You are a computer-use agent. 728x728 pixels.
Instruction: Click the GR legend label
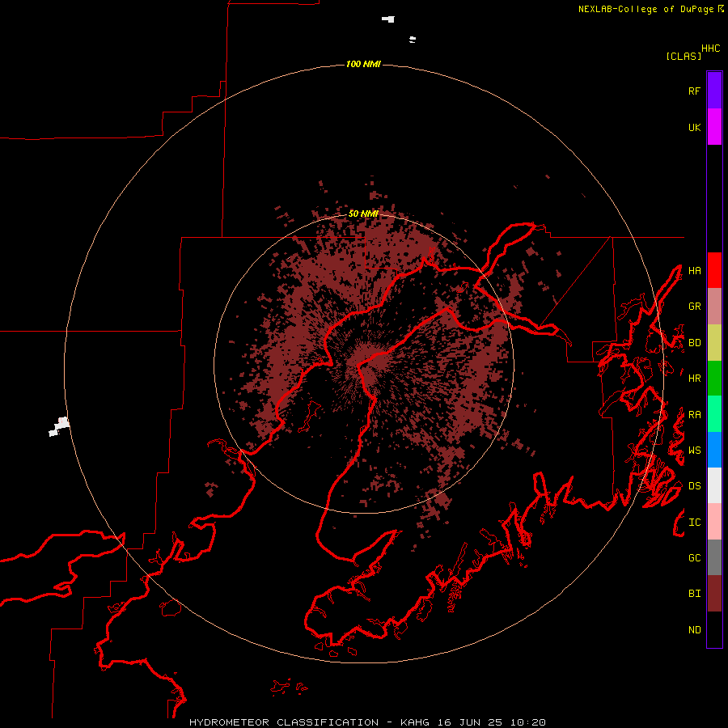[x=694, y=307]
